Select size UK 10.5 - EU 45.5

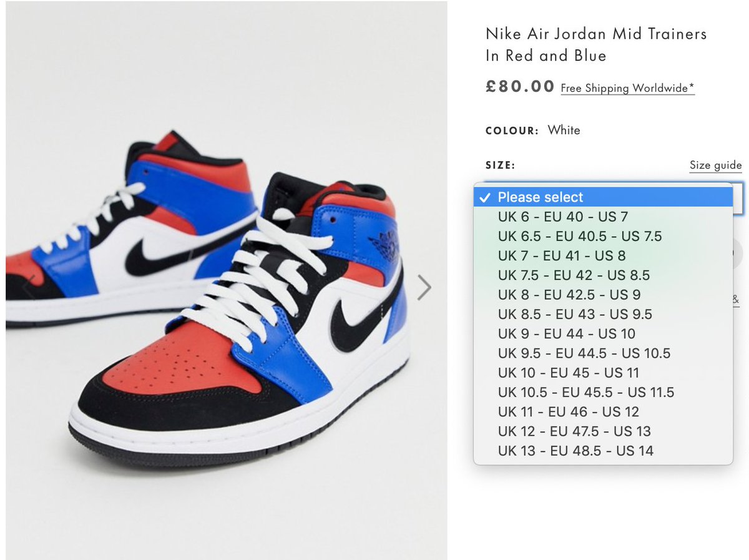pyautogui.click(x=603, y=392)
